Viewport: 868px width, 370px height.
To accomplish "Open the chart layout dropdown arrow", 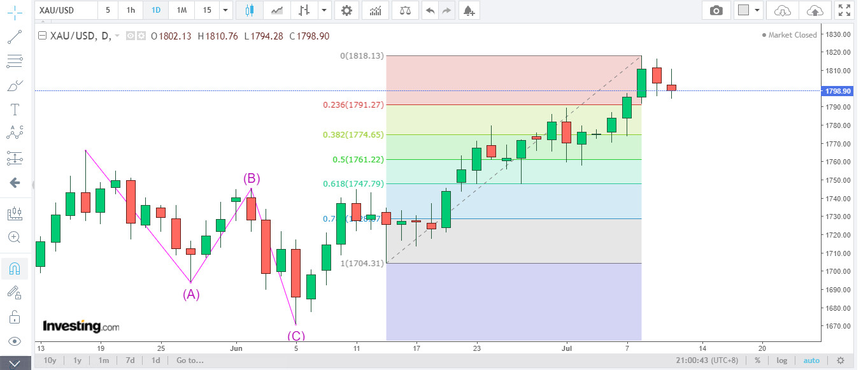I will point(757,10).
